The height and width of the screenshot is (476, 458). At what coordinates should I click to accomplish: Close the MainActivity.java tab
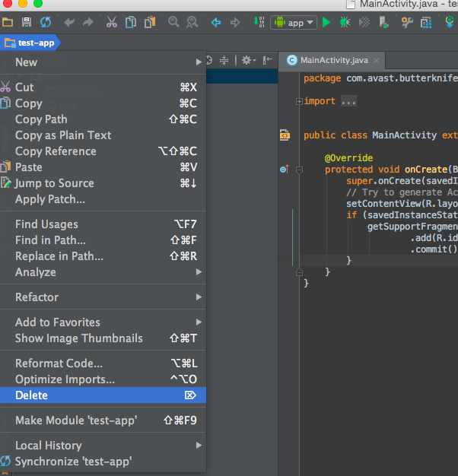click(376, 60)
